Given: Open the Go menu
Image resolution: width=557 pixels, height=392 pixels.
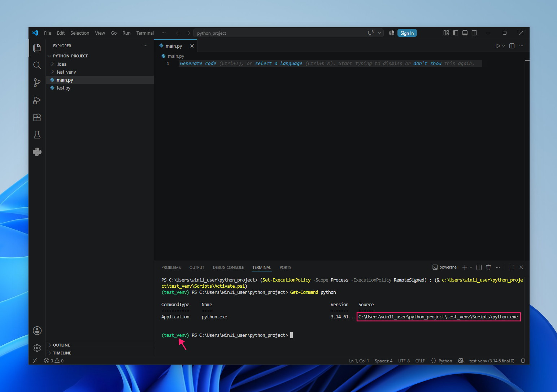Looking at the screenshot, I should pyautogui.click(x=114, y=33).
